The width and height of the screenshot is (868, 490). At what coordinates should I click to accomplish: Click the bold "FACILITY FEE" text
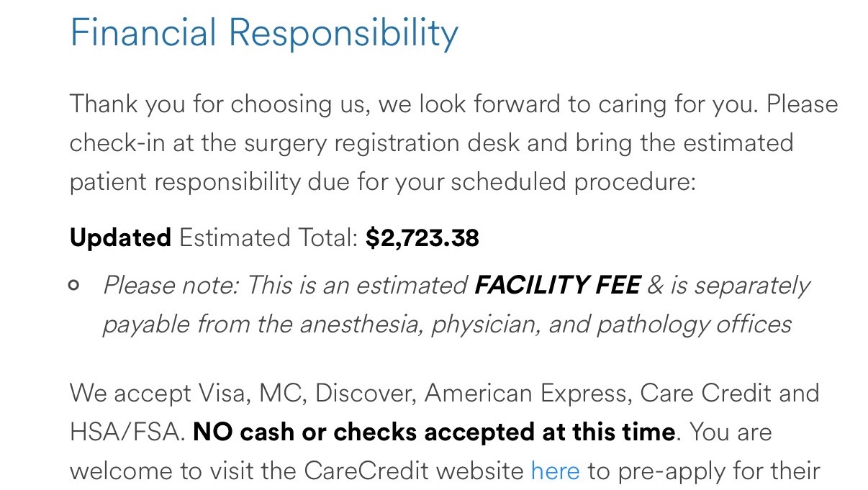pos(557,286)
